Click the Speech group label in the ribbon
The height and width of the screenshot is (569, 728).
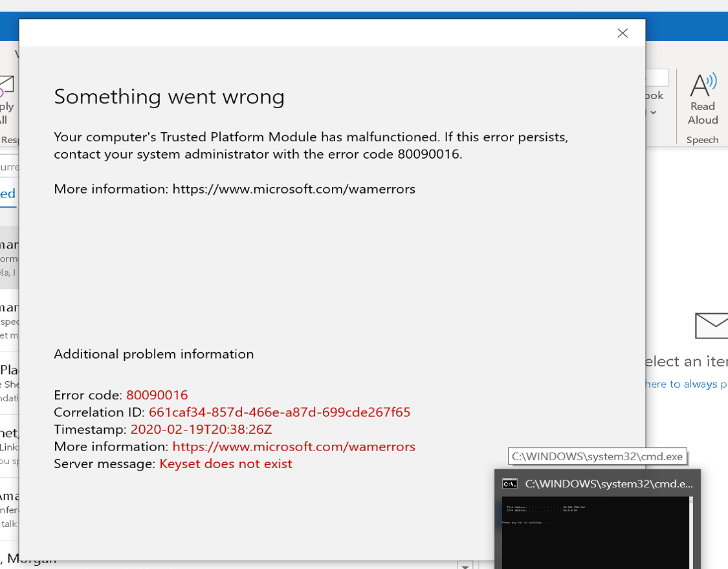click(703, 139)
